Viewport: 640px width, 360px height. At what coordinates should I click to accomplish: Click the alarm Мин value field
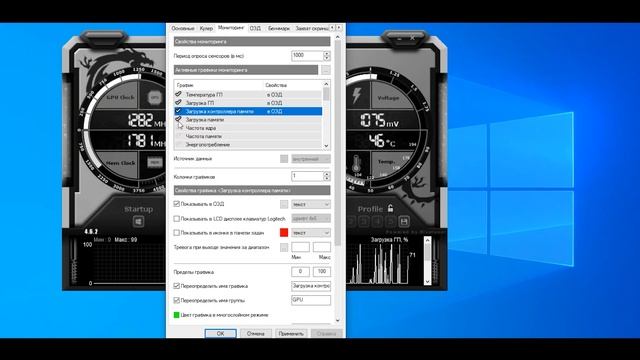click(x=300, y=247)
